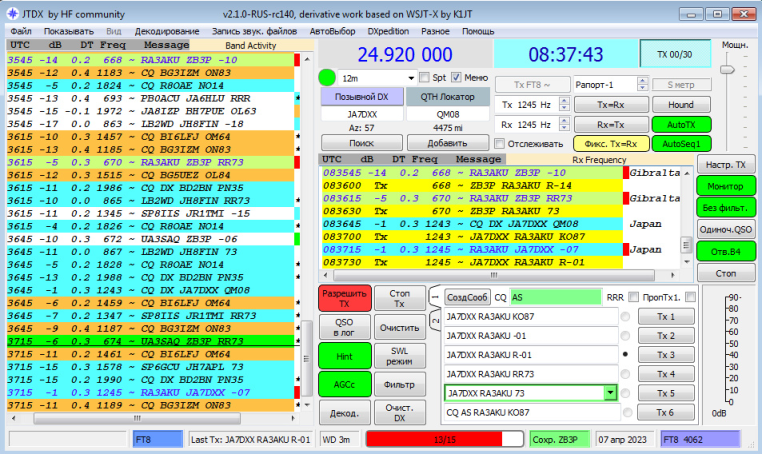Adjust the Rx 1245 Hz spinner
Screen dimensions: 762x454
(564, 125)
